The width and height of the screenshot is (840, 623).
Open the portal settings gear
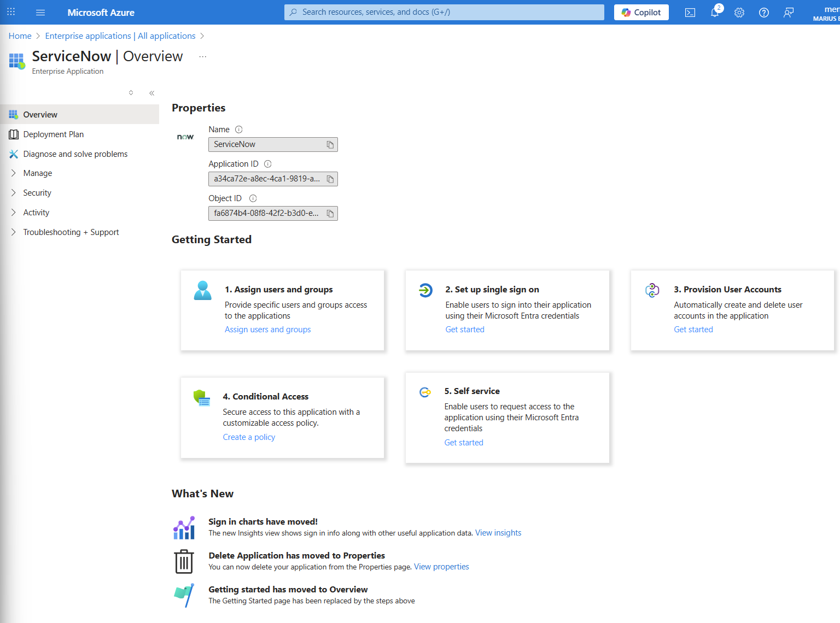tap(739, 13)
